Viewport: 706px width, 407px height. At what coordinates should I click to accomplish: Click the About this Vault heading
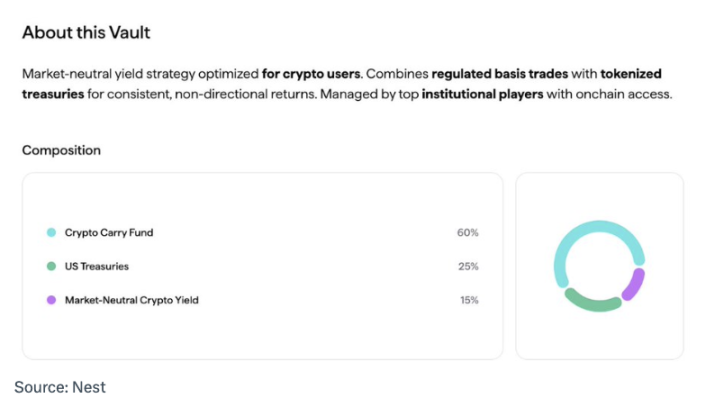(x=86, y=32)
